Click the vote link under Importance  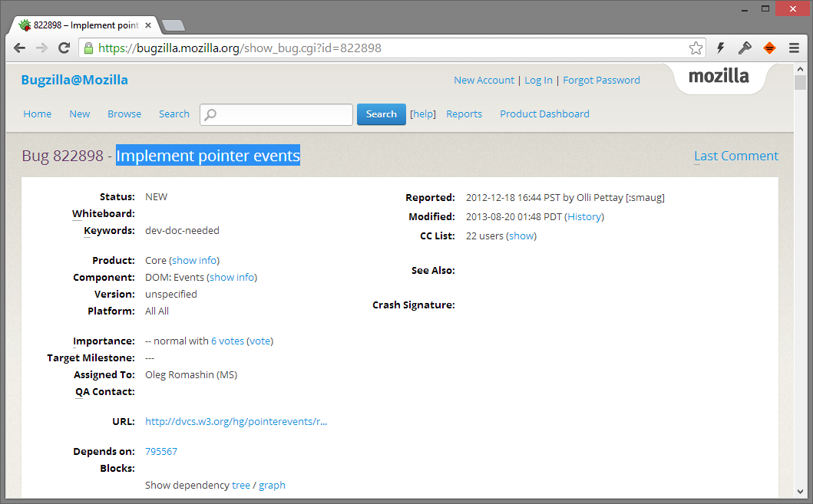tap(259, 341)
